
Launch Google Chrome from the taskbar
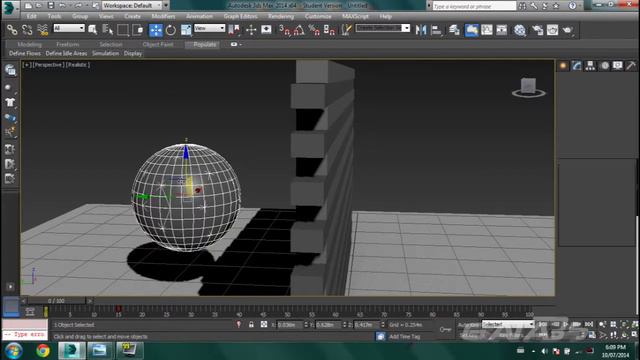(43, 351)
